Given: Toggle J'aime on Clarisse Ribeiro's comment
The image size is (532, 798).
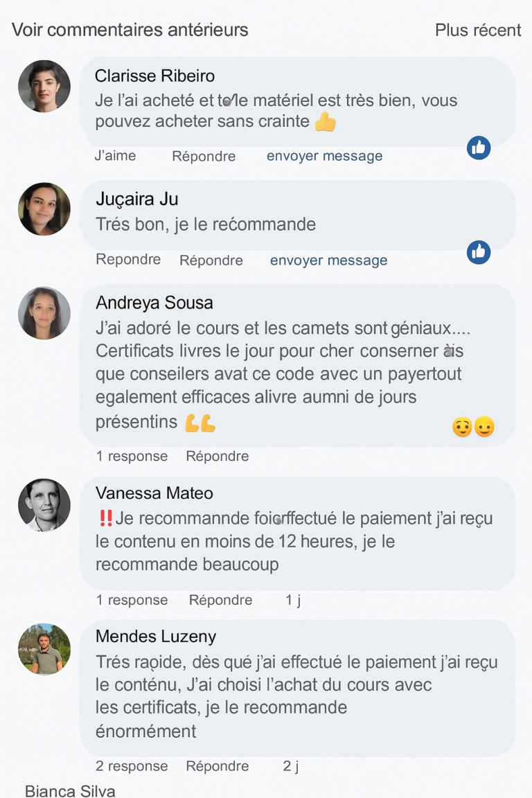Looking at the screenshot, I should (x=115, y=156).
